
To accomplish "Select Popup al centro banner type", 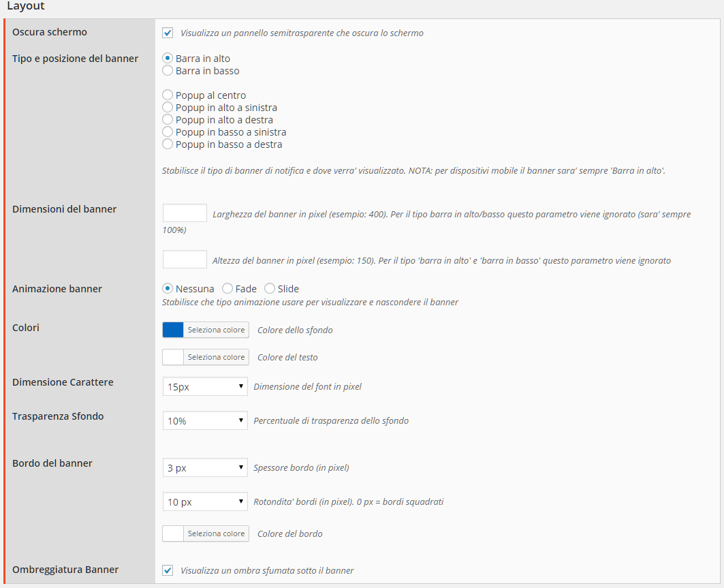I will pos(168,95).
